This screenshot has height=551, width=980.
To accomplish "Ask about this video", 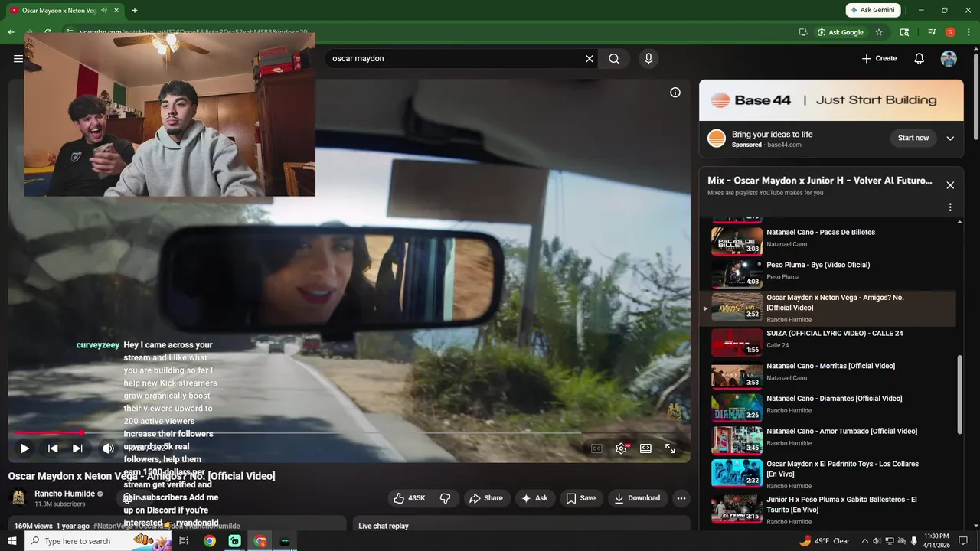I will click(535, 498).
